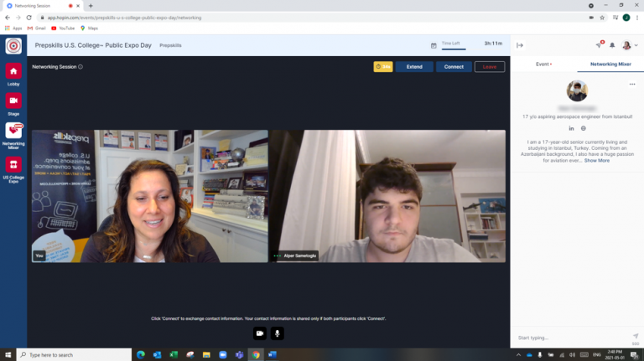Image resolution: width=644 pixels, height=361 pixels.
Task: Click Alper Sametoglu's video tile
Action: (x=387, y=196)
